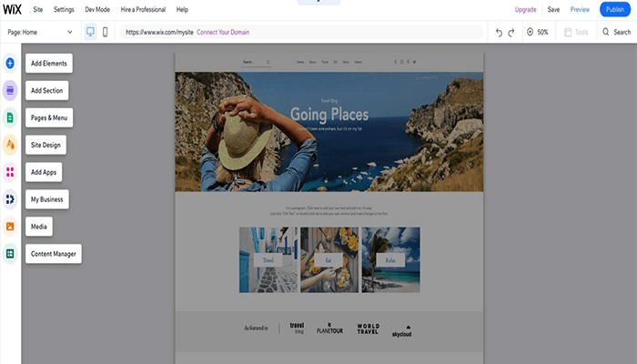This screenshot has width=637, height=364.
Task: Click the Add Elements label button
Action: click(49, 64)
